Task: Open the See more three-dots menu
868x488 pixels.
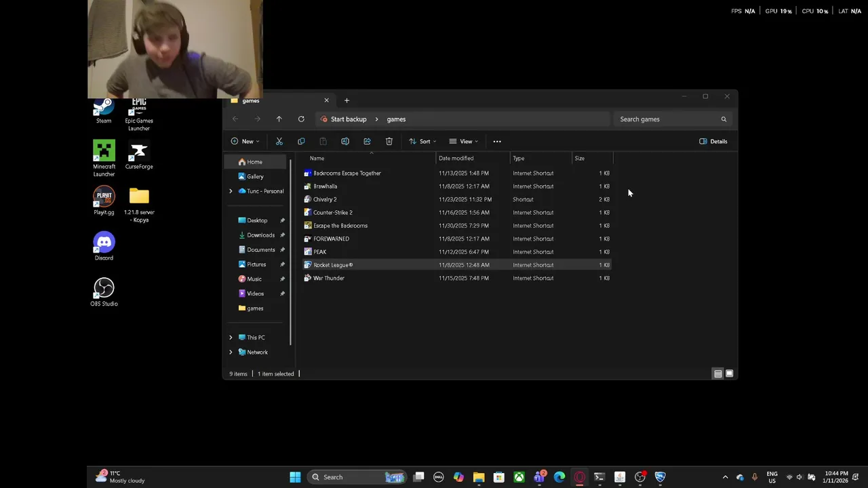Action: pyautogui.click(x=497, y=142)
